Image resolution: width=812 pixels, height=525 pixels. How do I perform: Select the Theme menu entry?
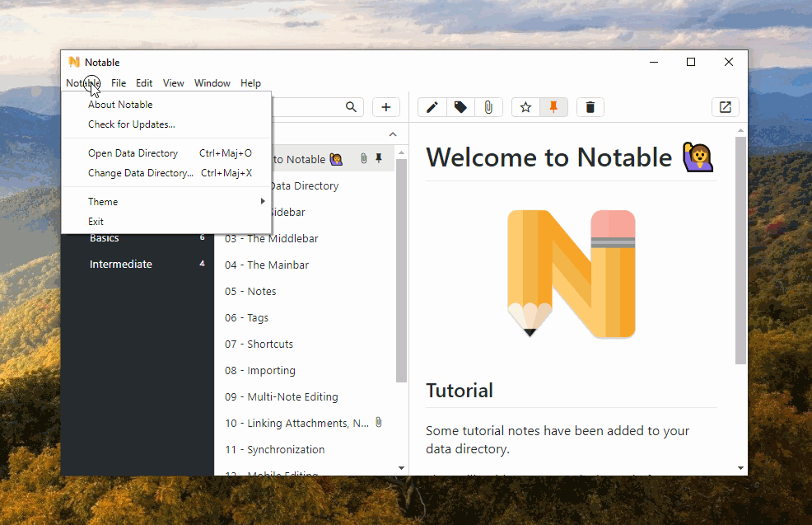click(x=166, y=202)
